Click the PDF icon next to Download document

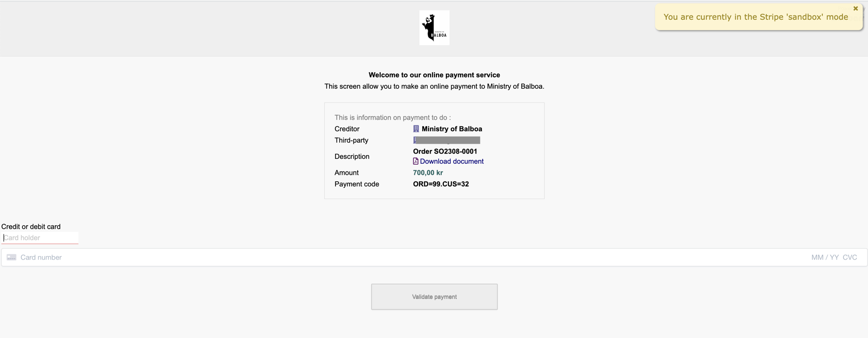click(416, 161)
